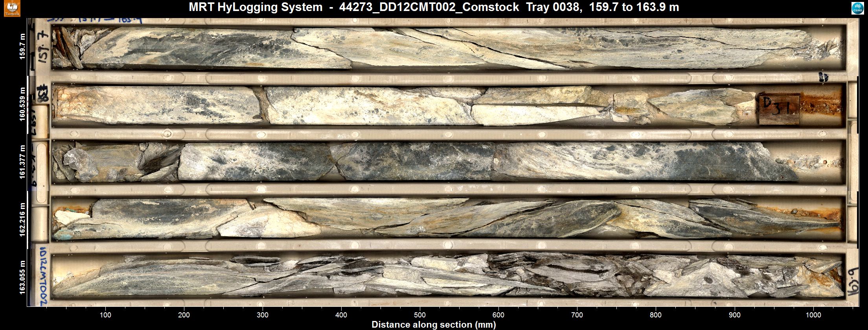Click the 100 mm tick label

(x=105, y=315)
